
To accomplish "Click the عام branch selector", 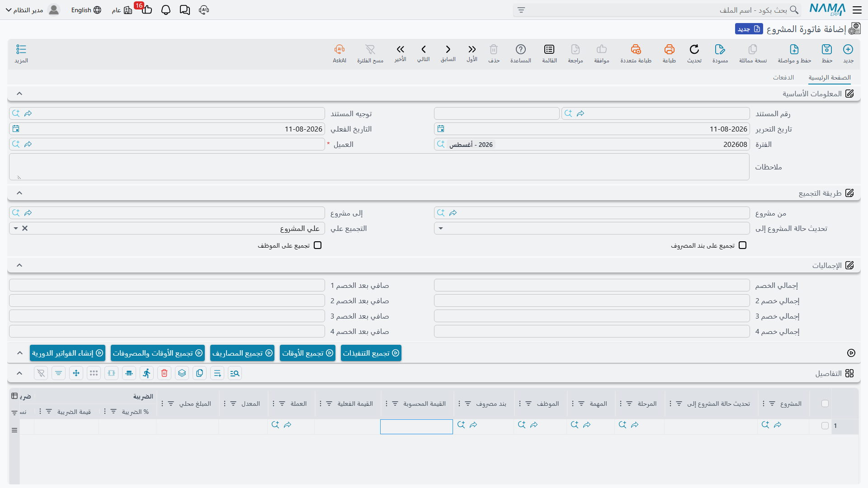I will point(122,10).
